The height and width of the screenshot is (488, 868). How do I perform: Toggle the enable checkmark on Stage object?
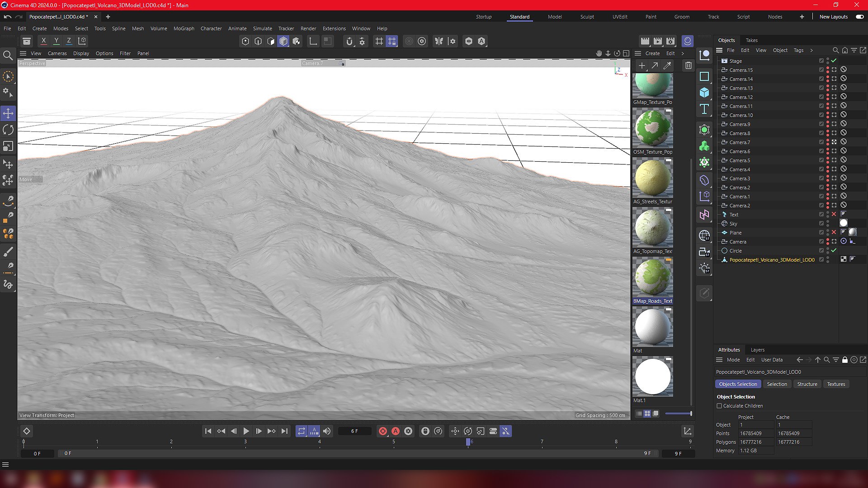[834, 61]
